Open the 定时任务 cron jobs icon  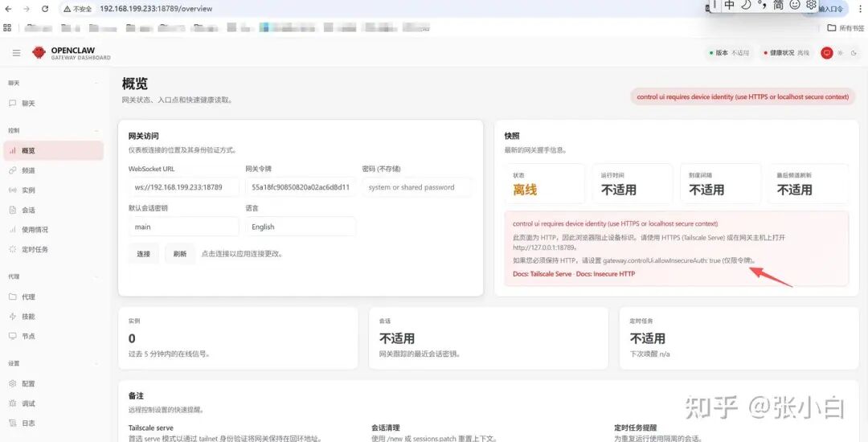(13, 249)
